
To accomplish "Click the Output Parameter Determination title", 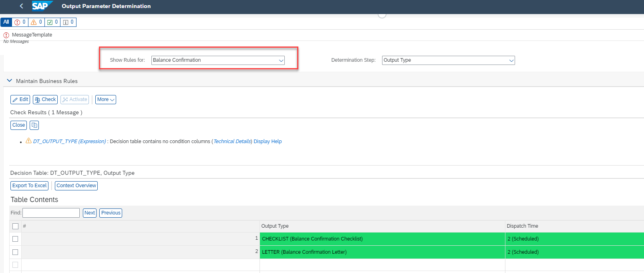I will tap(106, 6).
